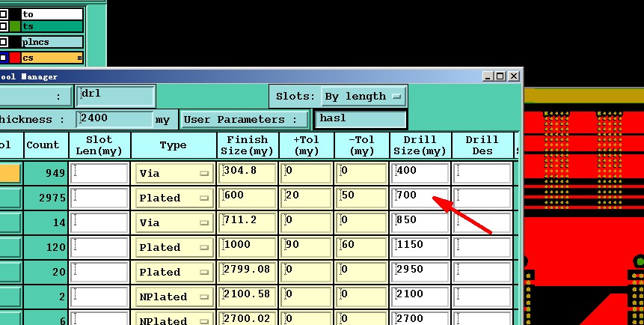This screenshot has width=644, height=325.
Task: Click the Drill Size(my) column header
Action: (x=420, y=145)
